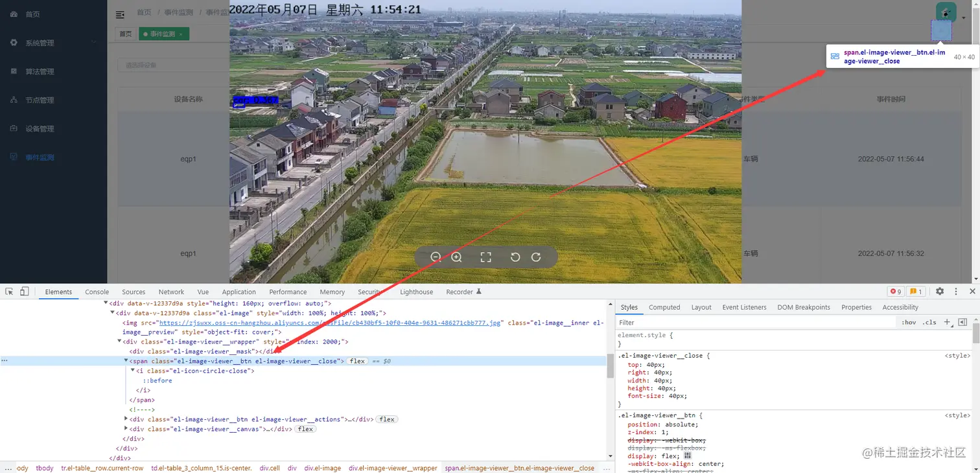
Task: Close the DevTools panel
Action: point(972,292)
